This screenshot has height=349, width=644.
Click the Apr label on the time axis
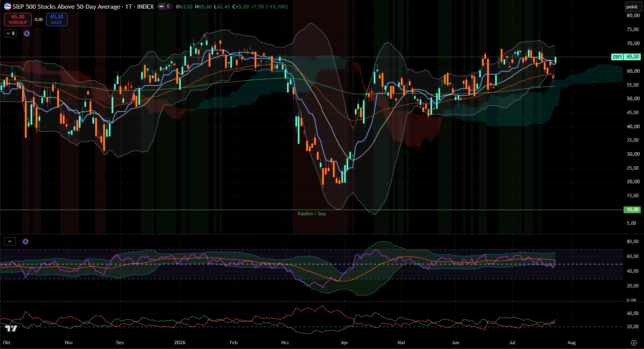[x=344, y=343]
